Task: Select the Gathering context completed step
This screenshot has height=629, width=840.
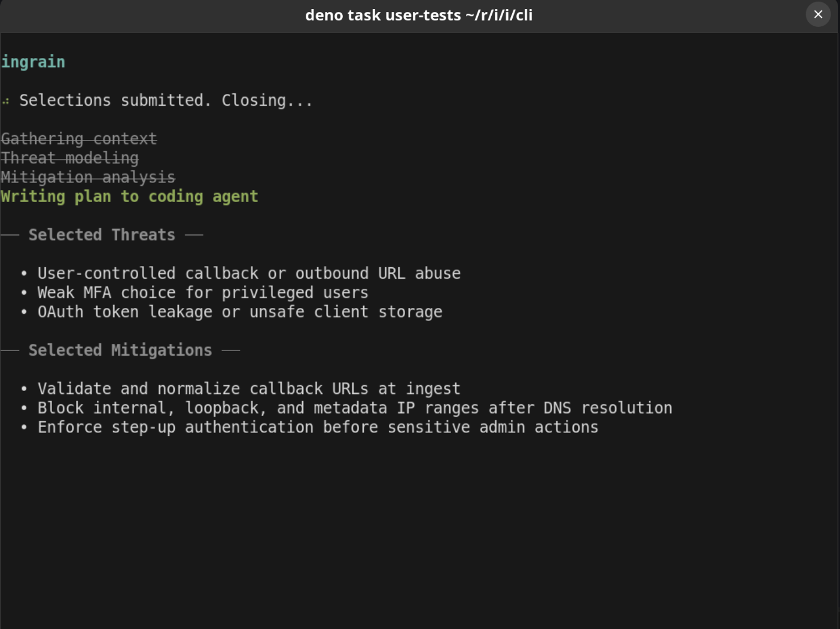Action: pos(79,139)
